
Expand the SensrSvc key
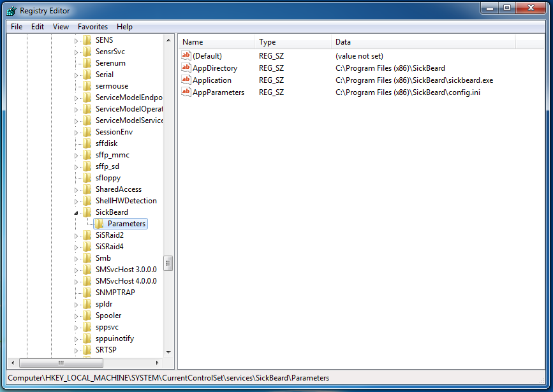[x=76, y=52]
